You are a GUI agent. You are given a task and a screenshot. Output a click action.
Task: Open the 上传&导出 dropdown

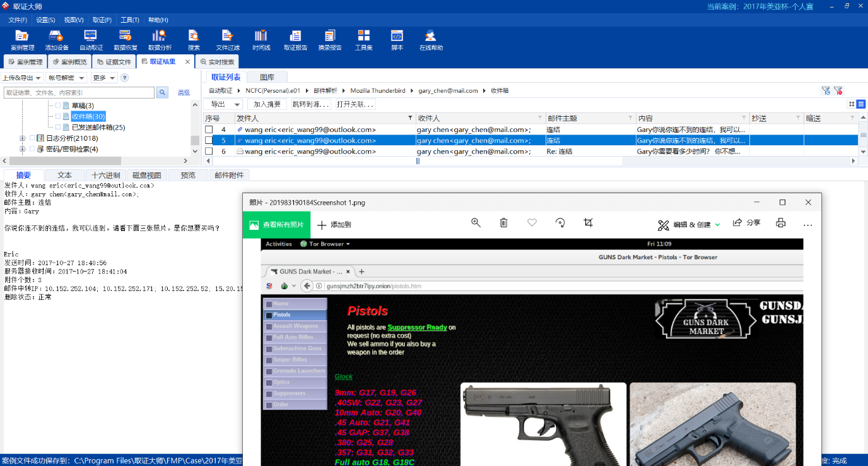point(22,78)
